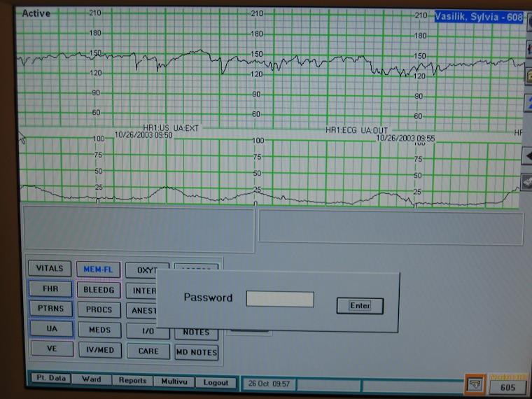Select the UA button

[x=50, y=328]
